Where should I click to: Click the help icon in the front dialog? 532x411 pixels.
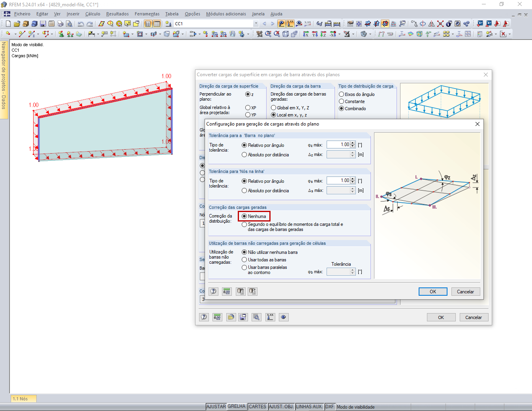(x=213, y=291)
